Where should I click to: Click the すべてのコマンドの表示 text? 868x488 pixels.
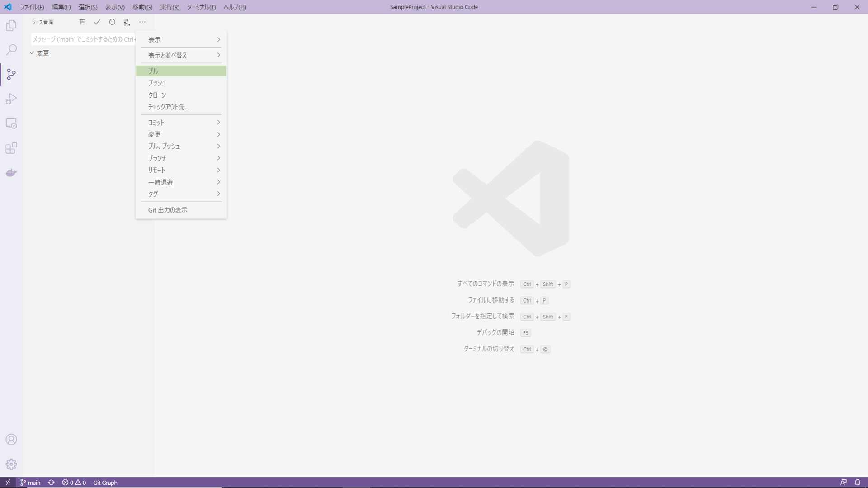click(486, 284)
